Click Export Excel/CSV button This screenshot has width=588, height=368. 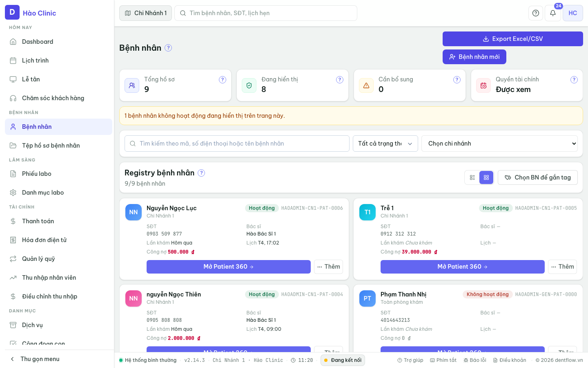[x=513, y=39]
